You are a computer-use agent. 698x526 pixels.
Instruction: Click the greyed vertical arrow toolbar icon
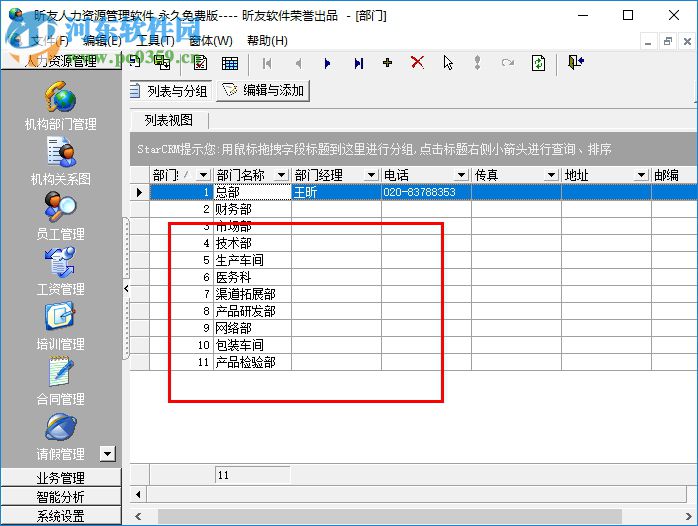coord(477,63)
